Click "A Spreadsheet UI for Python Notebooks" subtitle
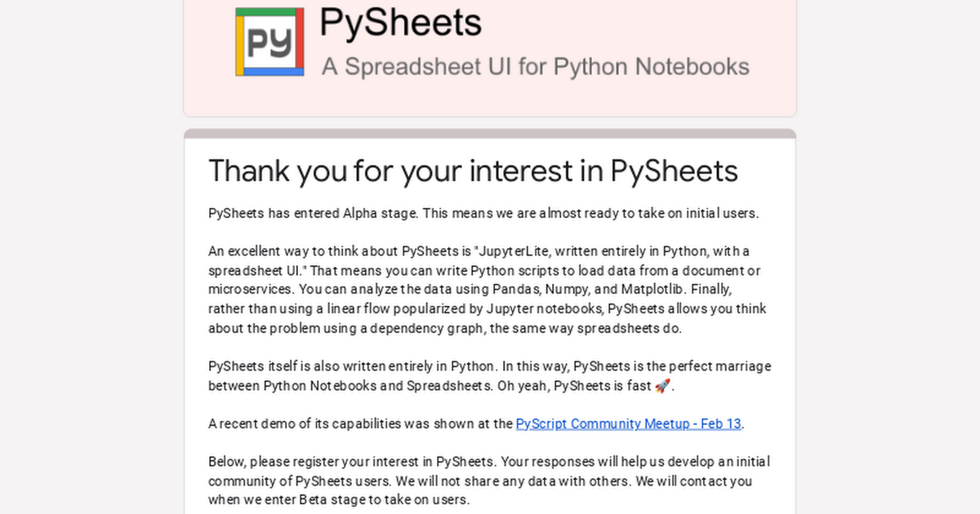Image resolution: width=980 pixels, height=514 pixels. [535, 67]
